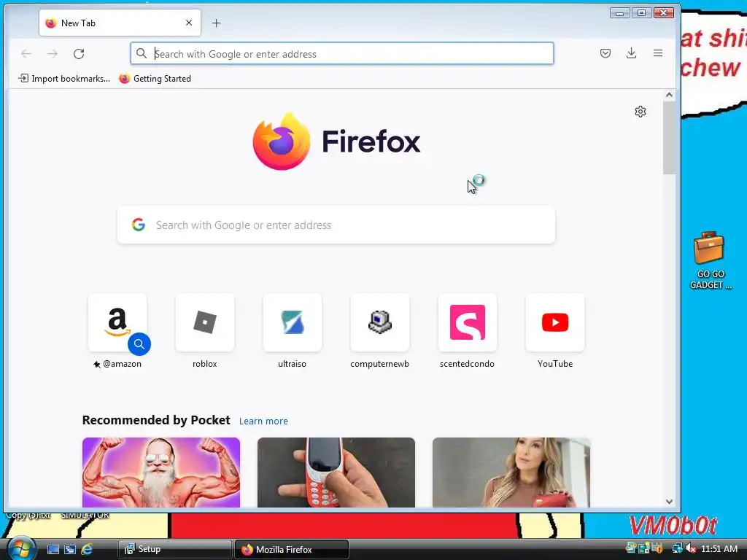Open the Amazon shortcut tile
The image size is (747, 560).
[117, 323]
